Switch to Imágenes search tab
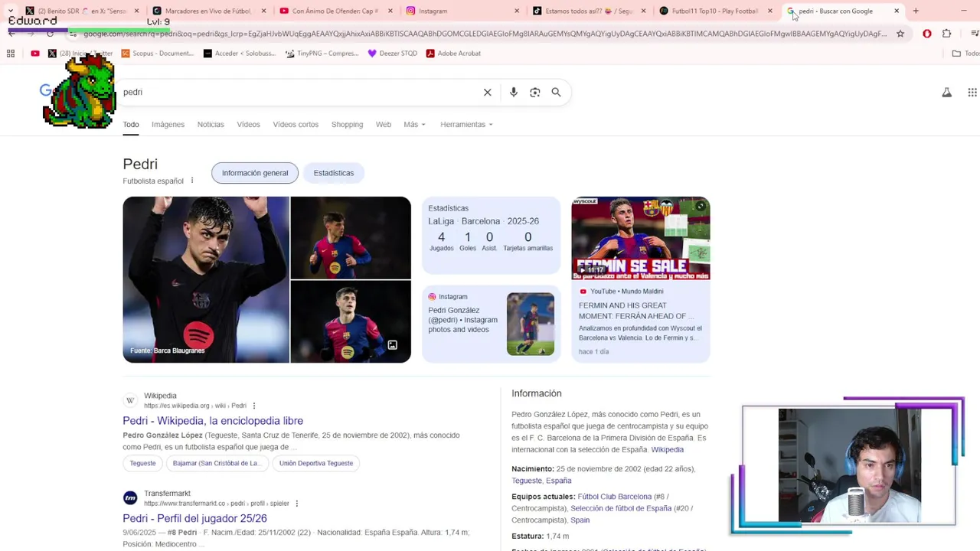The image size is (980, 551). 168,124
